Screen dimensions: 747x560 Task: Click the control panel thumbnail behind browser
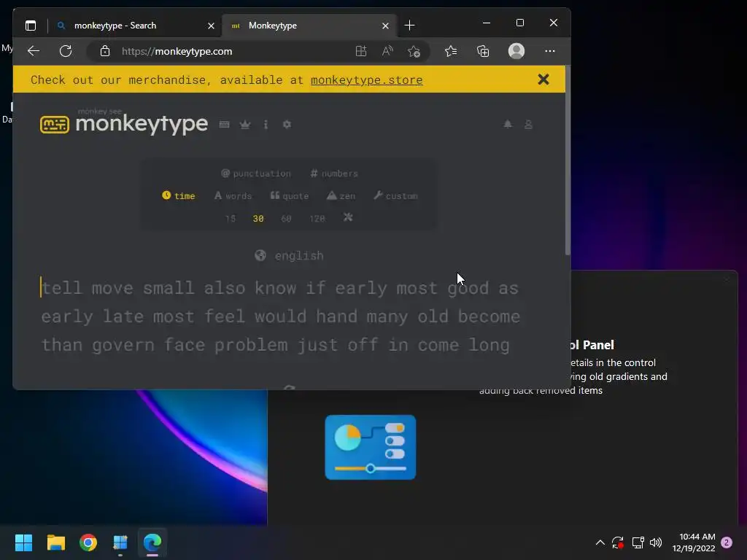[x=370, y=447]
